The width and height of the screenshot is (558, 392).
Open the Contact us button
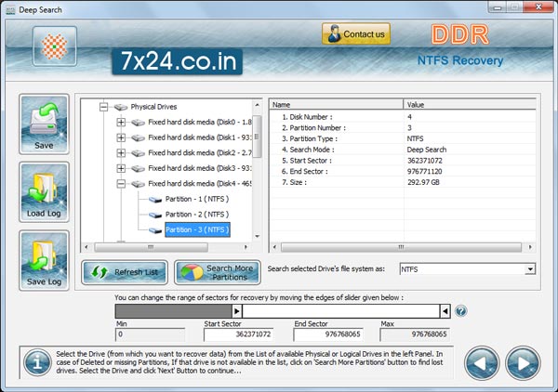(356, 34)
